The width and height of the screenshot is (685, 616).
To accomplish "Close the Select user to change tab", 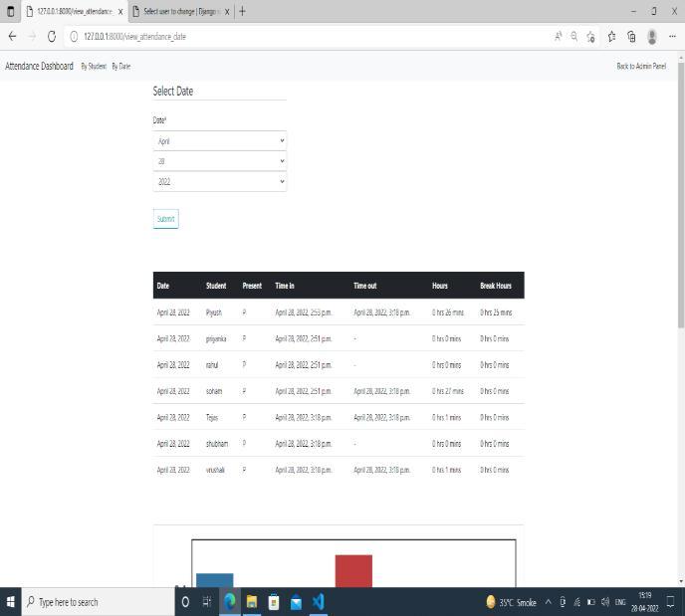I will [227, 12].
